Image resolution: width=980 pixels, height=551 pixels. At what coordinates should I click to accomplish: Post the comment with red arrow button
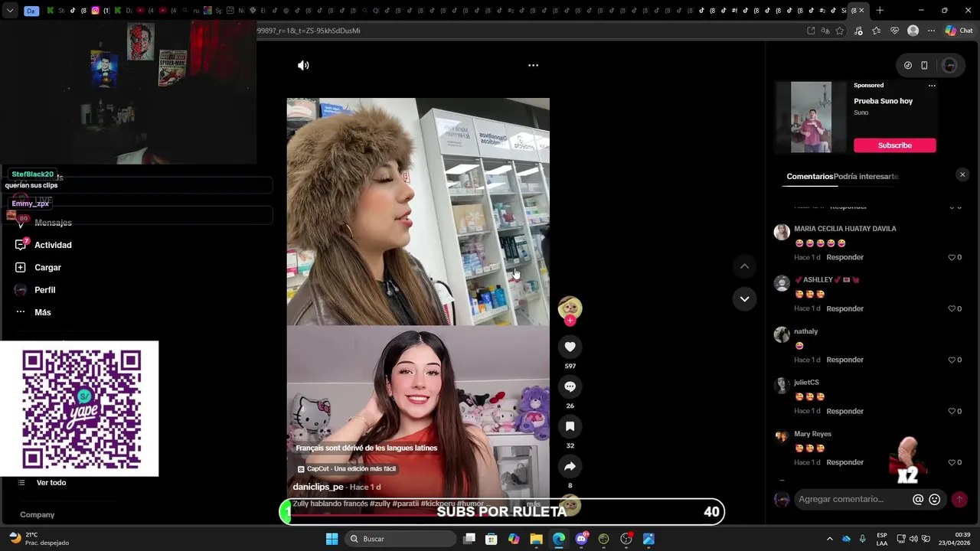959,499
